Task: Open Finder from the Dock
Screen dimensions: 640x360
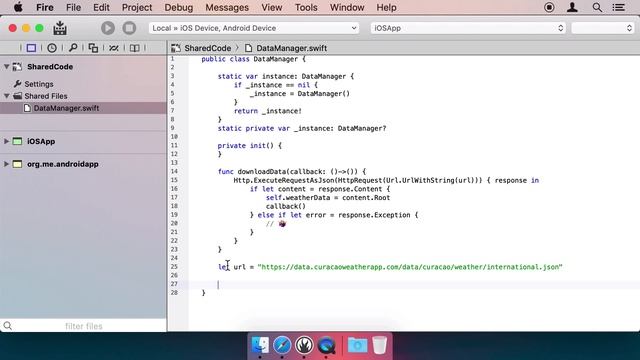Action: pyautogui.click(x=260, y=345)
